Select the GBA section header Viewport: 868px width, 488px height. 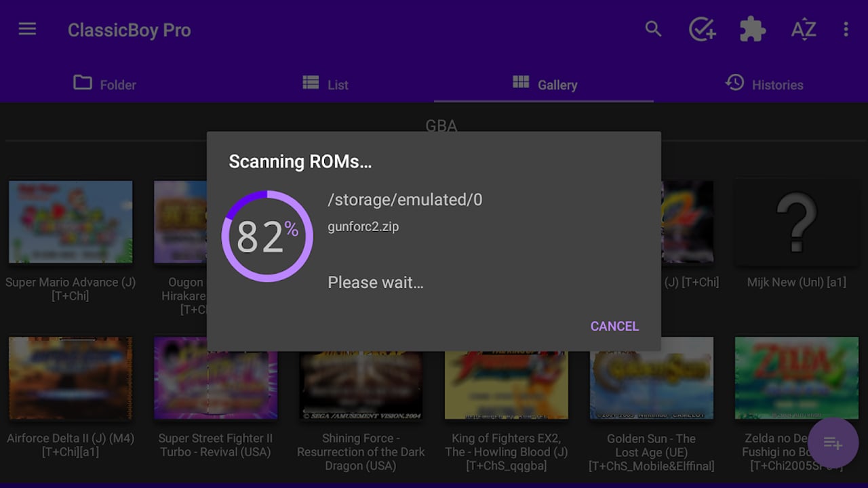point(441,126)
